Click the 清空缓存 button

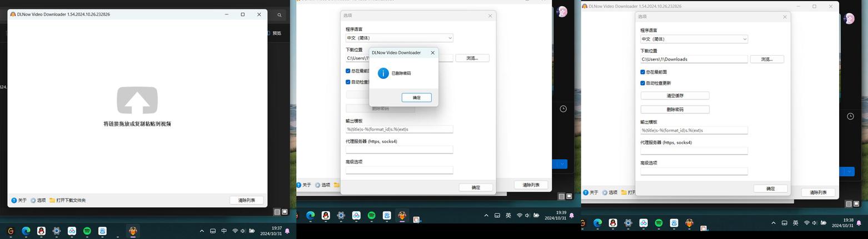click(675, 96)
